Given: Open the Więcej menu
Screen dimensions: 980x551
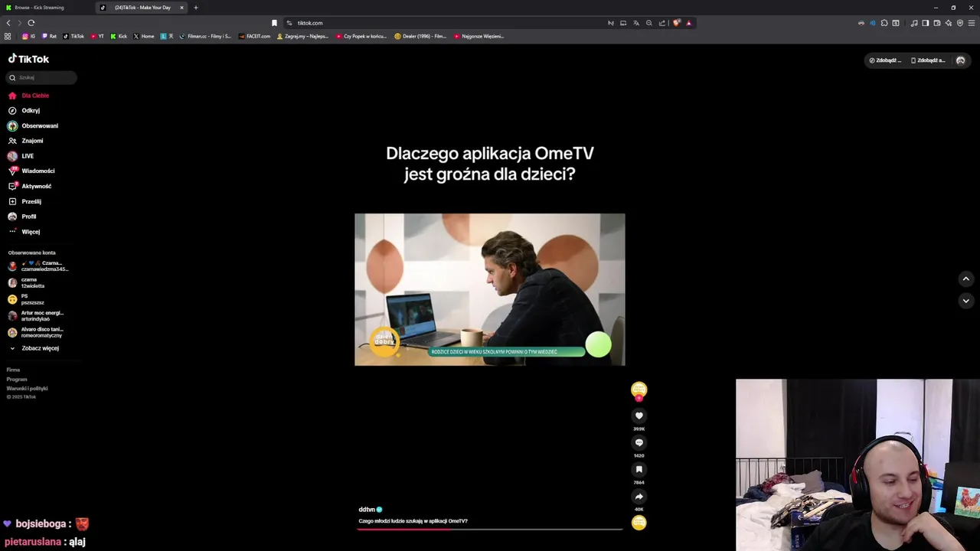Looking at the screenshot, I should tap(24, 231).
